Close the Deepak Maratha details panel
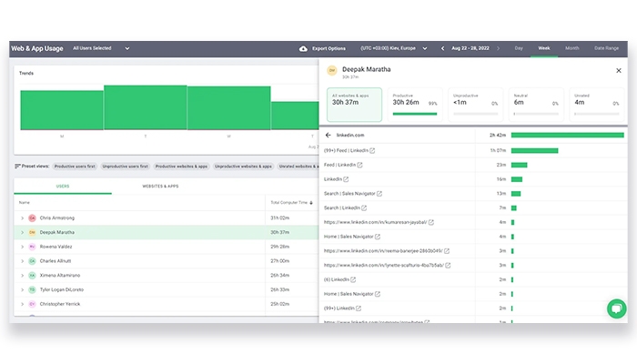The image size is (637, 364). click(617, 69)
